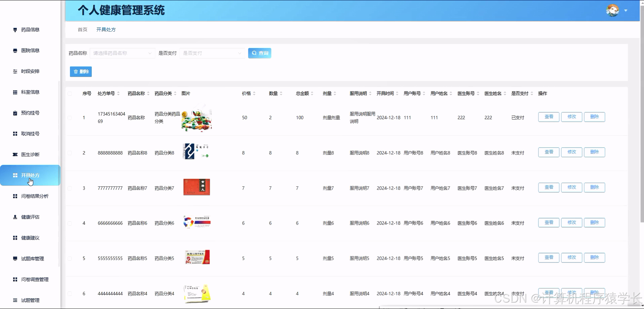Image resolution: width=644 pixels, height=309 pixels.
Task: Click the 医院信息 hospital icon in sidebar
Action: coord(14,50)
